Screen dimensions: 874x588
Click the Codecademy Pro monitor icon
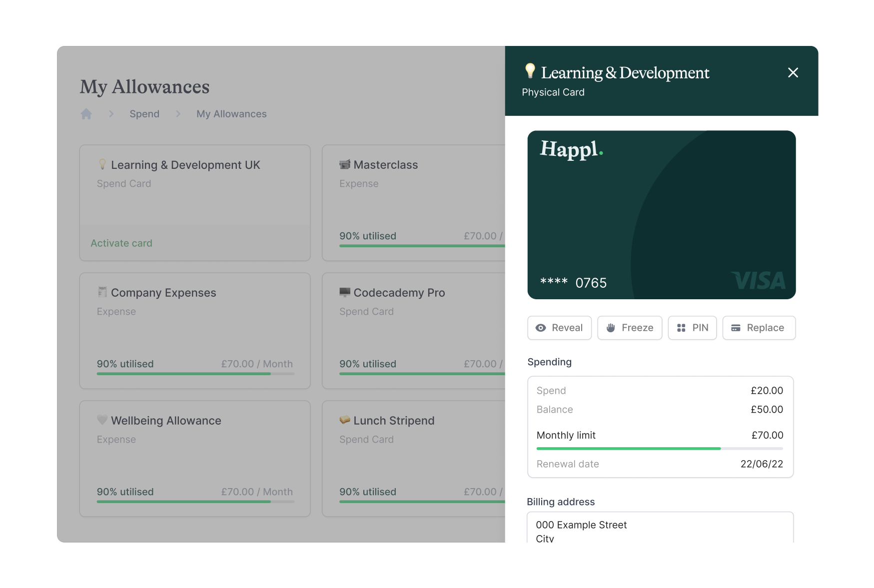(x=345, y=292)
